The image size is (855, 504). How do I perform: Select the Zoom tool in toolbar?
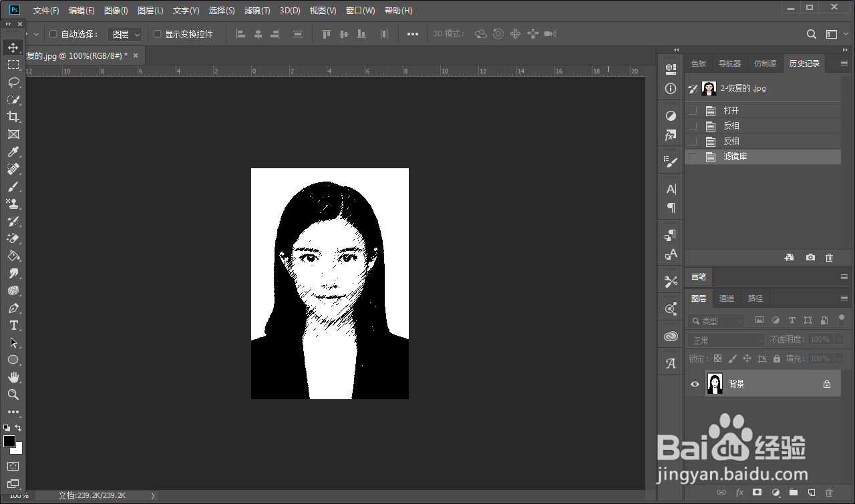pos(13,395)
